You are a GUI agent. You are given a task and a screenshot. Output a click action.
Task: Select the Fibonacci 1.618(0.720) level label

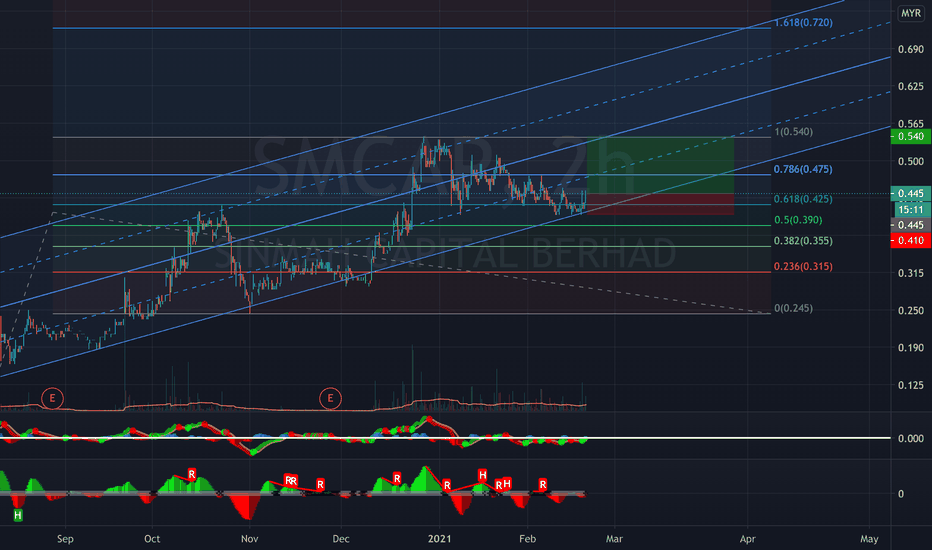point(803,23)
